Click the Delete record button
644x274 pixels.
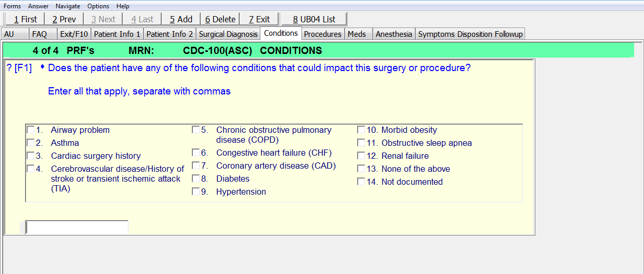click(x=220, y=19)
